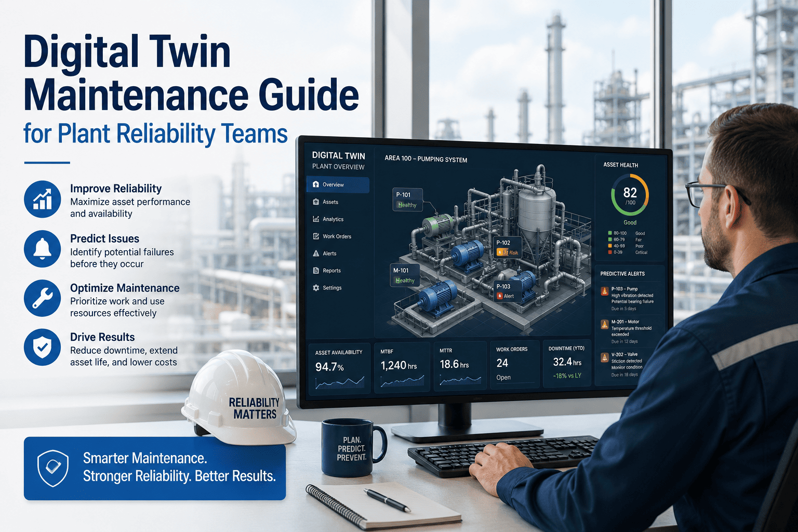
Task: Click "AREA 100 – PUMPING SYSTEM" heading
Action: click(425, 159)
